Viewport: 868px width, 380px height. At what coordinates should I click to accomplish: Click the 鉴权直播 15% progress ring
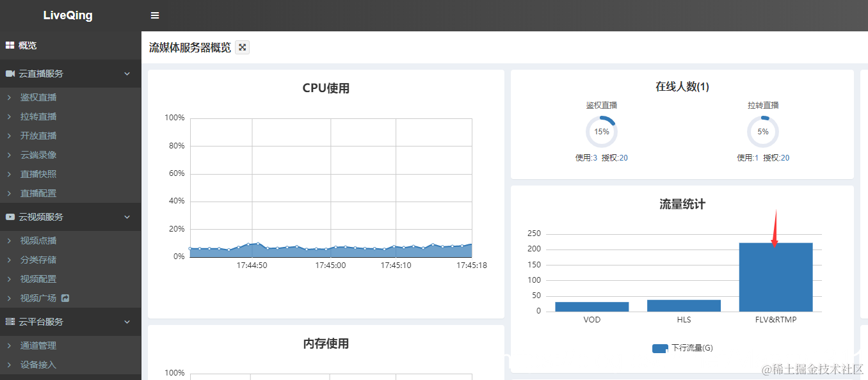tap(602, 132)
